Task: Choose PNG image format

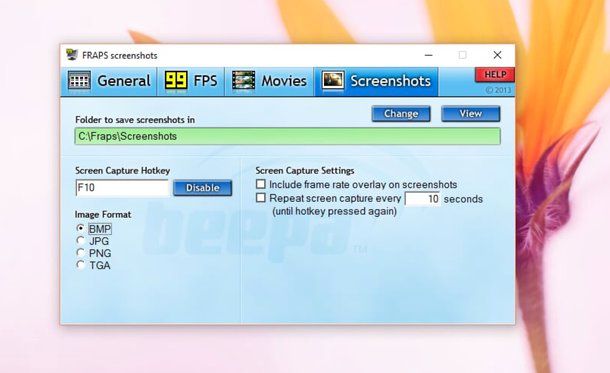Action: [x=81, y=253]
